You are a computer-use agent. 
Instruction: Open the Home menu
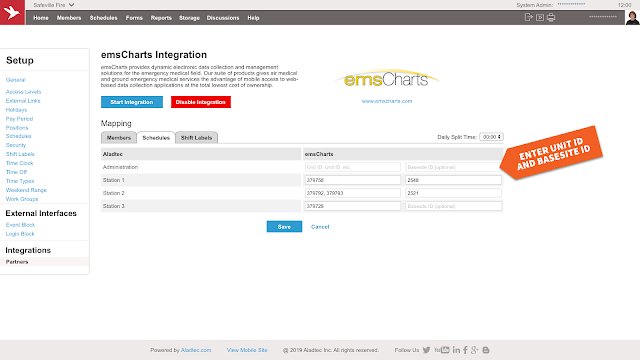41,18
